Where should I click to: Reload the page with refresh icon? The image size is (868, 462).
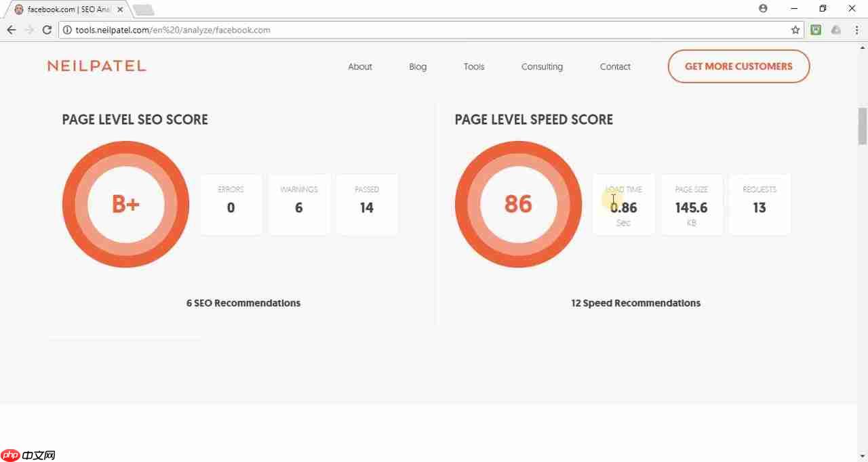(47, 30)
